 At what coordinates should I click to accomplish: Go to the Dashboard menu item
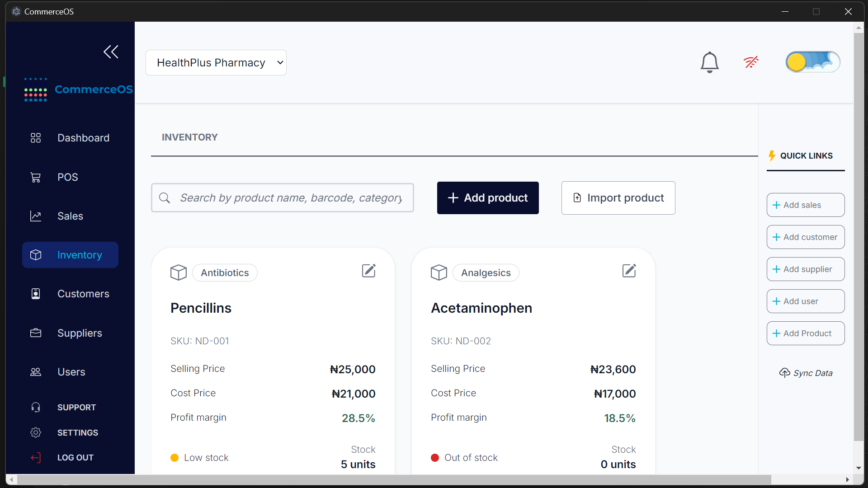[x=83, y=138]
